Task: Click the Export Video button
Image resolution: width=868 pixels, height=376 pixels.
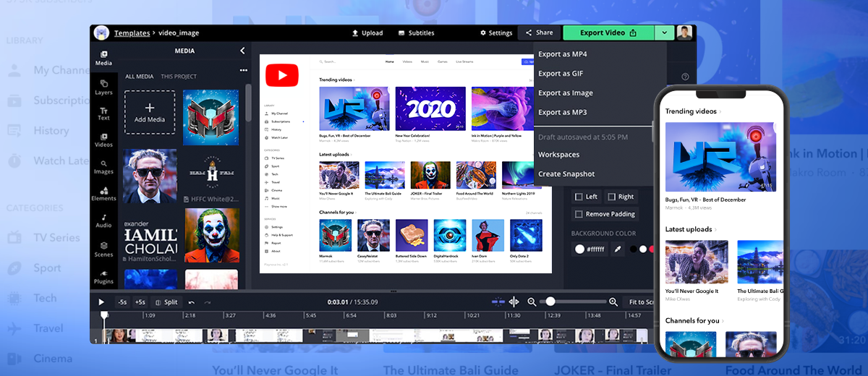Action: [608, 33]
